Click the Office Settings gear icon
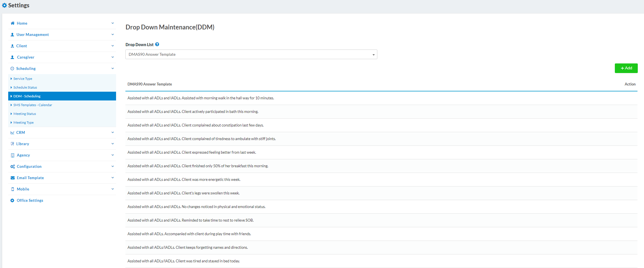Image resolution: width=644 pixels, height=268 pixels. tap(12, 200)
